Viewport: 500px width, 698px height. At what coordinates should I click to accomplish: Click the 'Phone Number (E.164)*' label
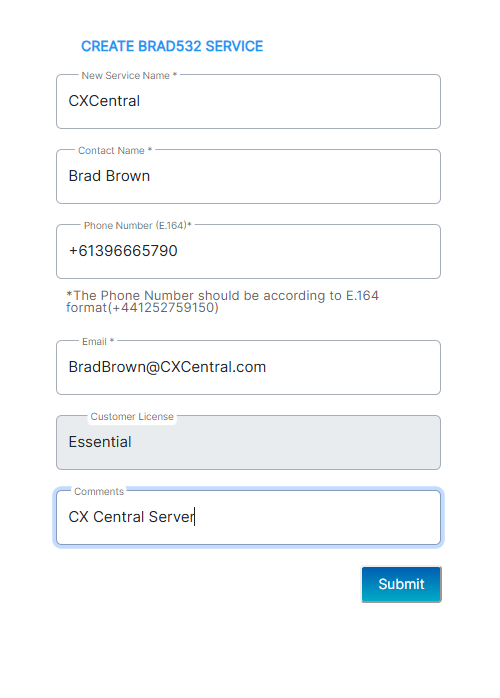138,226
